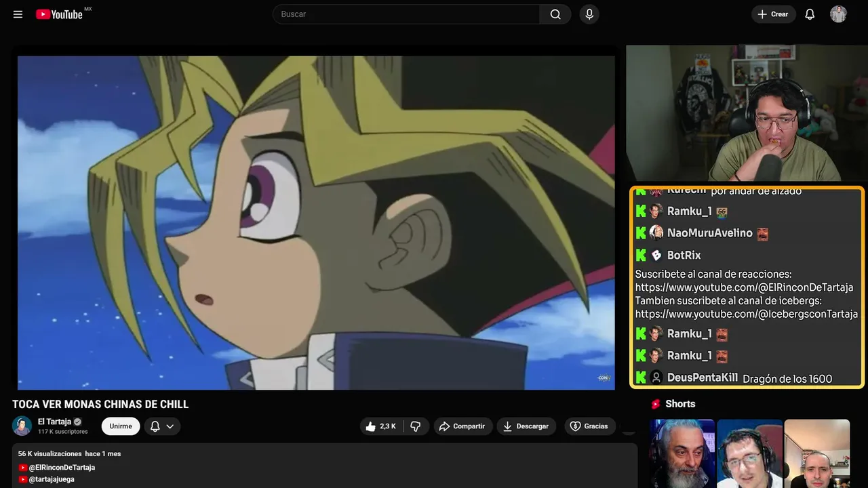Viewport: 868px width, 488px height.
Task: Open the notifications bell in the header
Action: [x=810, y=14]
